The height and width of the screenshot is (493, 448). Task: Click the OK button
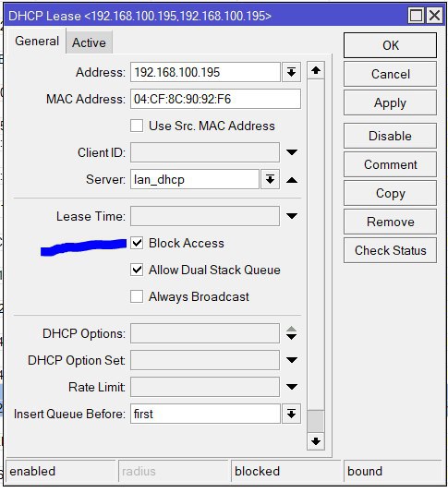coord(390,45)
